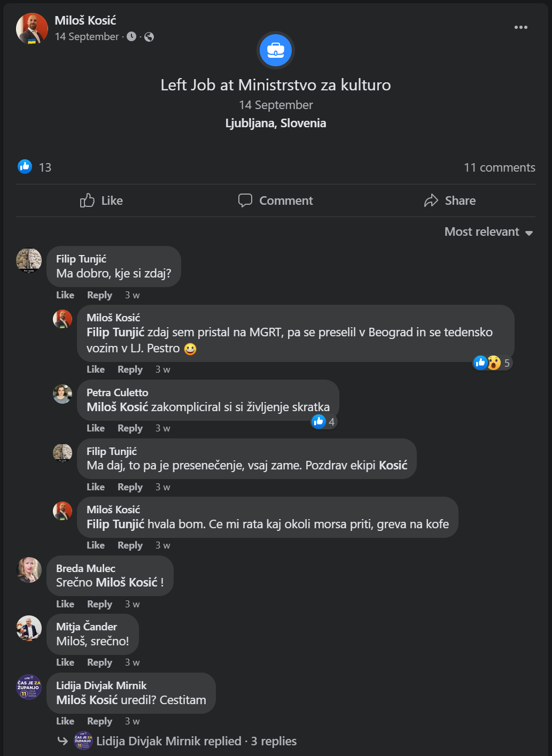Open the three-dot post options menu

coord(520,27)
